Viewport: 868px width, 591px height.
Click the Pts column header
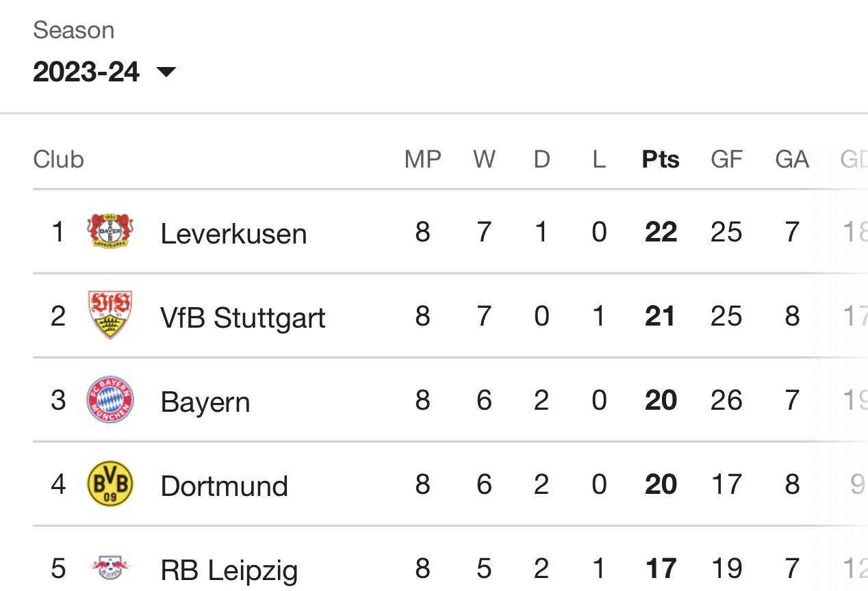(x=661, y=159)
